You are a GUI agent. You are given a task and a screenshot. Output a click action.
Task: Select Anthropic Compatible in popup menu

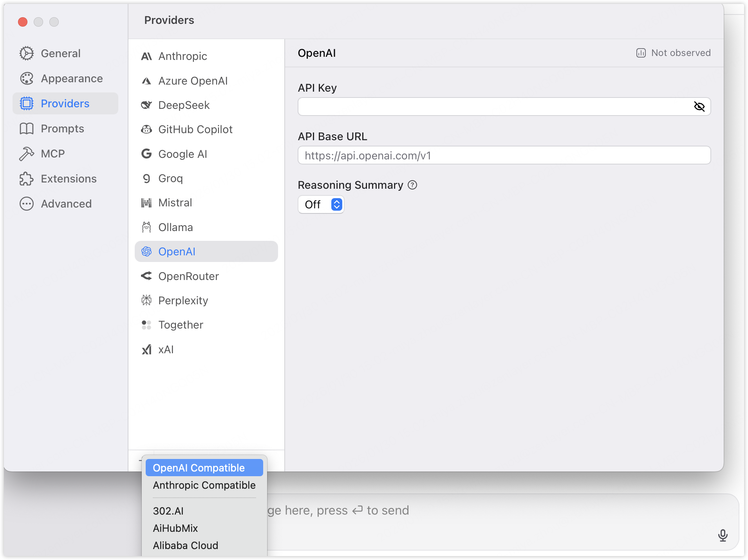[204, 485]
